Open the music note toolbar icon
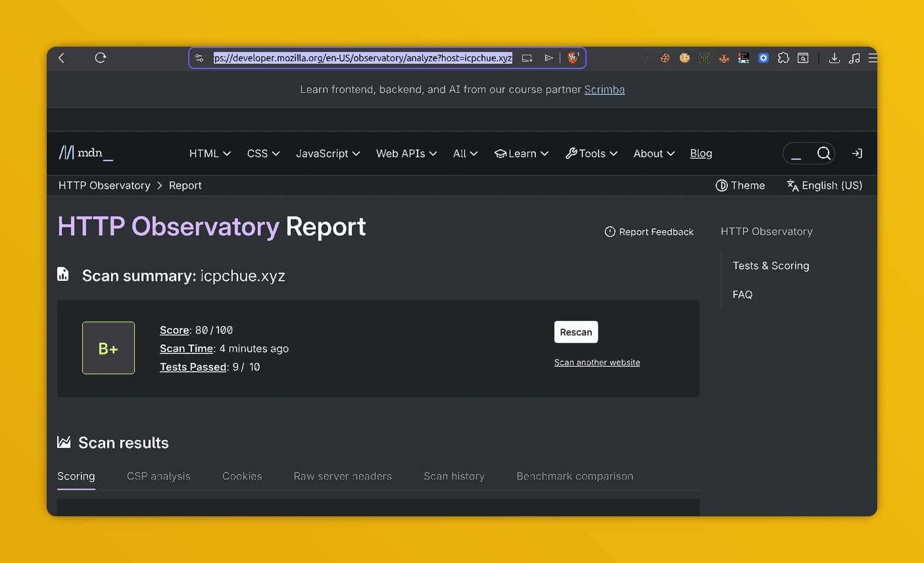 point(854,58)
